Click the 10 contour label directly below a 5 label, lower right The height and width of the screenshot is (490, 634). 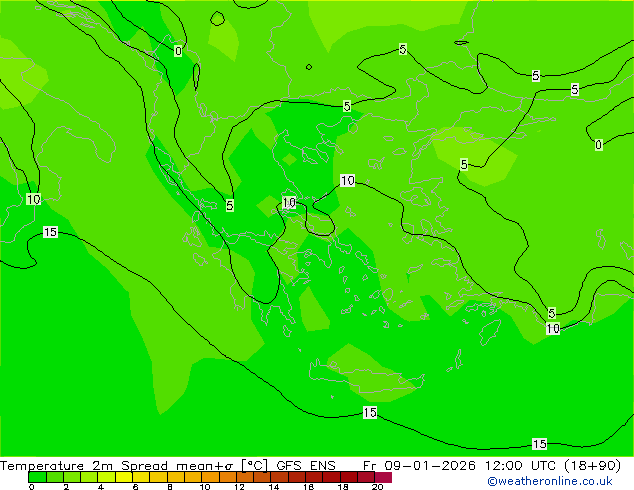pyautogui.click(x=553, y=328)
